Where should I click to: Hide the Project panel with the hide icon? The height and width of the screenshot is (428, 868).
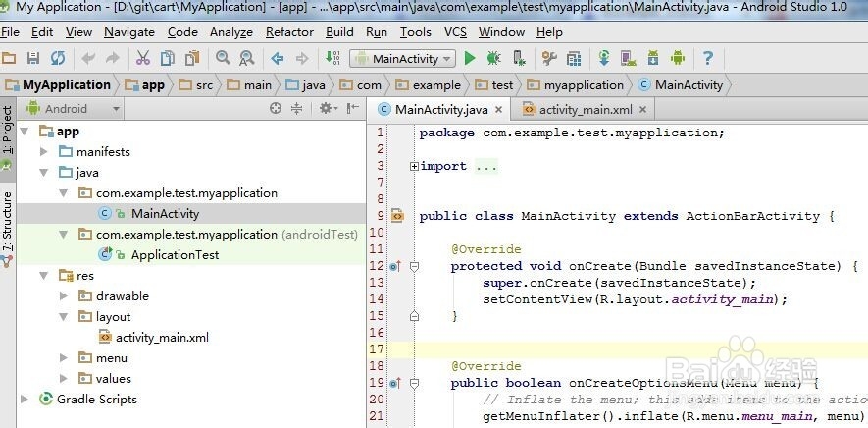tap(353, 109)
